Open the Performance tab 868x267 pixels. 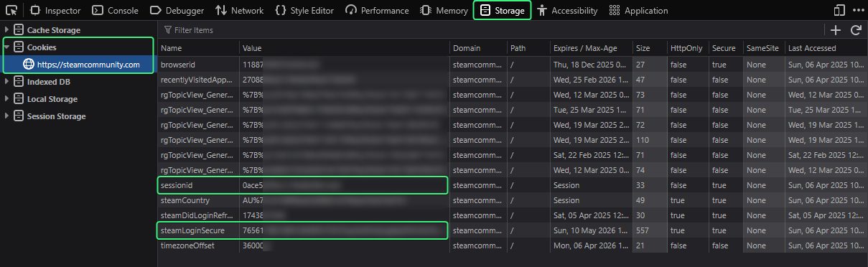[x=377, y=11]
